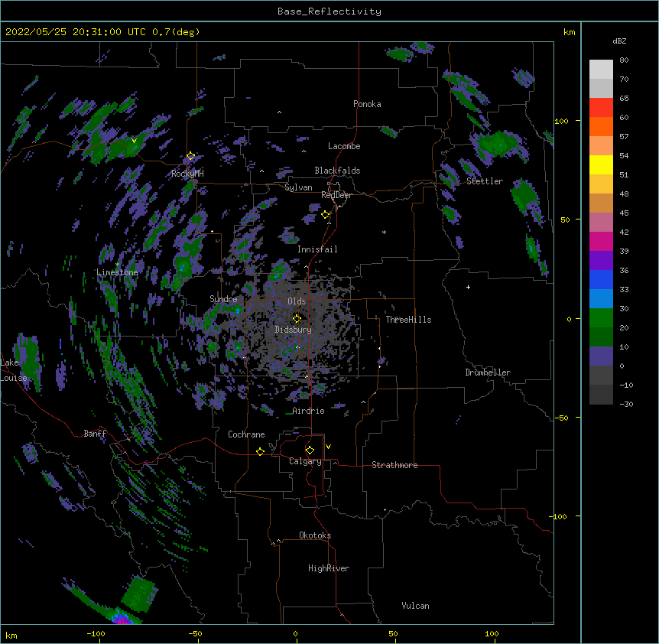Screen dimensions: 659x644
Task: Click the Lake Louise label
Action: coord(13,370)
